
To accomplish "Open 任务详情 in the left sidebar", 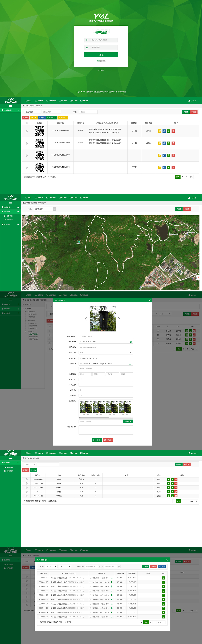I will (x=9, y=220).
